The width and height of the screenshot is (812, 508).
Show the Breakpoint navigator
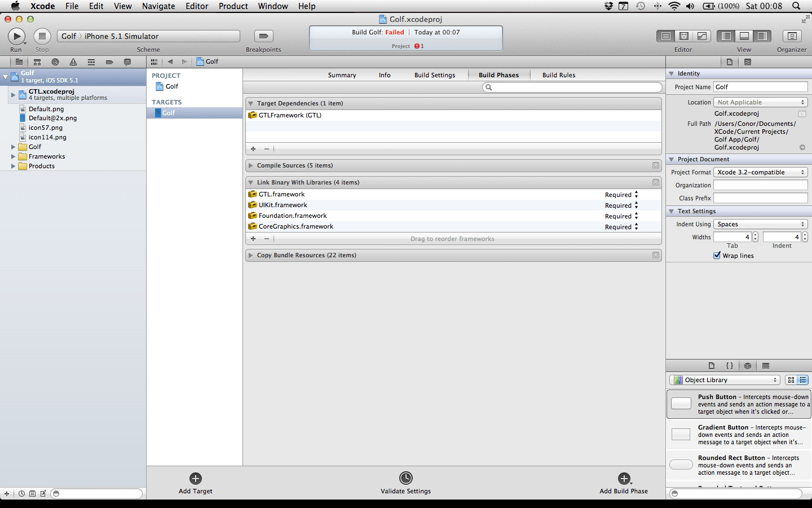click(109, 62)
